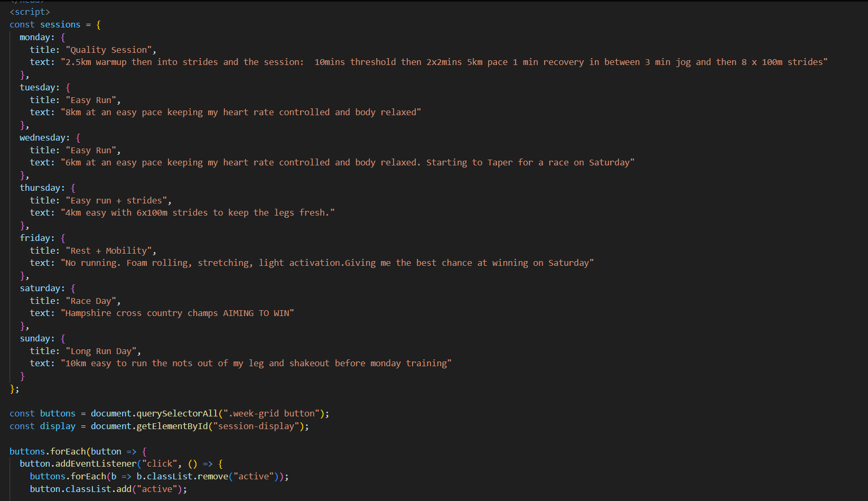The height and width of the screenshot is (501, 868).
Task: Click the "Rest + Mobility" title string
Action: pyautogui.click(x=109, y=251)
